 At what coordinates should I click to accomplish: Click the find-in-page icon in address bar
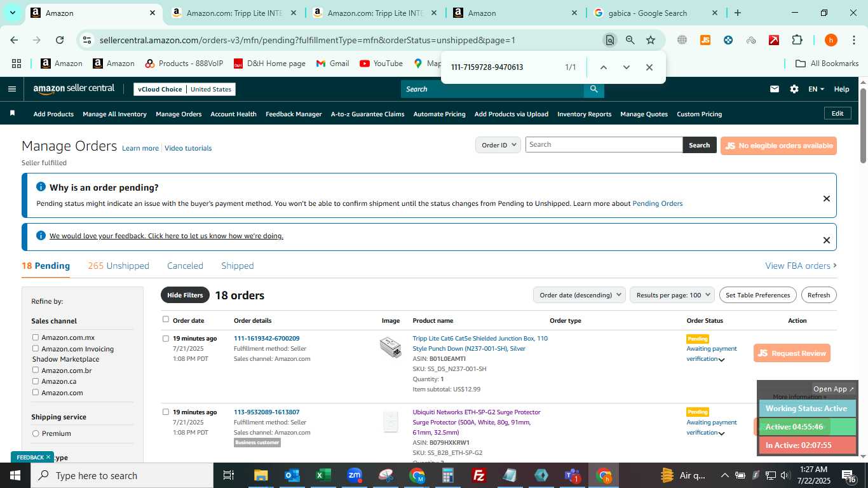(x=609, y=40)
